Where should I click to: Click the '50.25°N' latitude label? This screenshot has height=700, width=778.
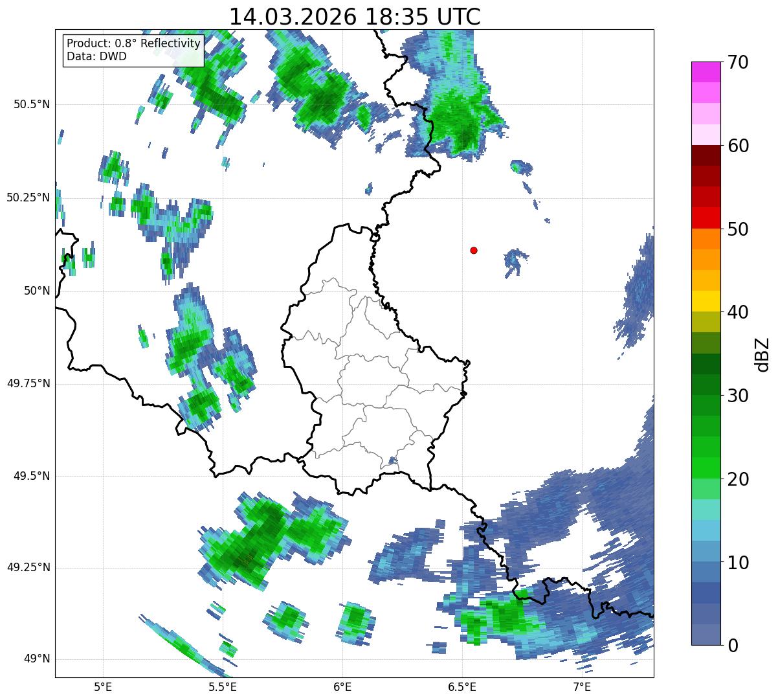28,198
